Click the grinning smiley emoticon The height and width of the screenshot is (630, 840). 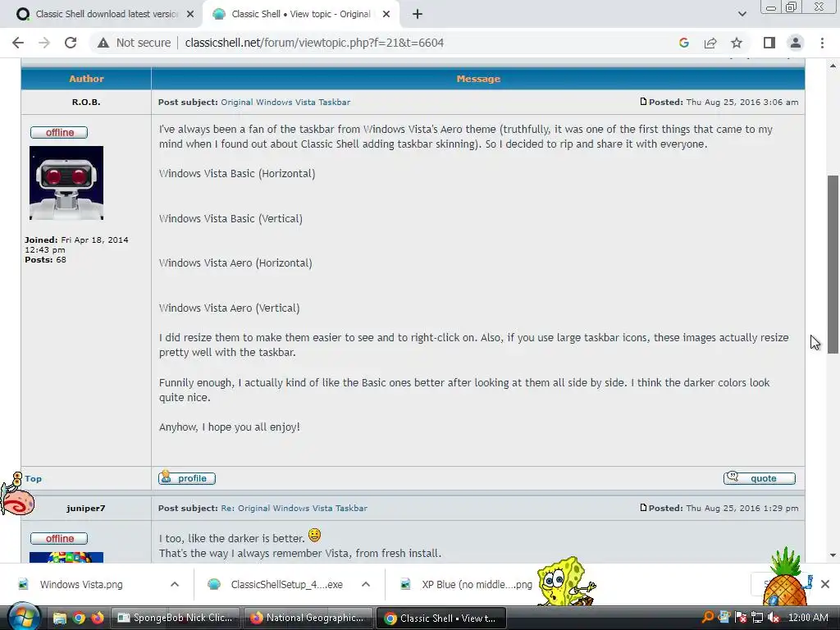pyautogui.click(x=314, y=535)
